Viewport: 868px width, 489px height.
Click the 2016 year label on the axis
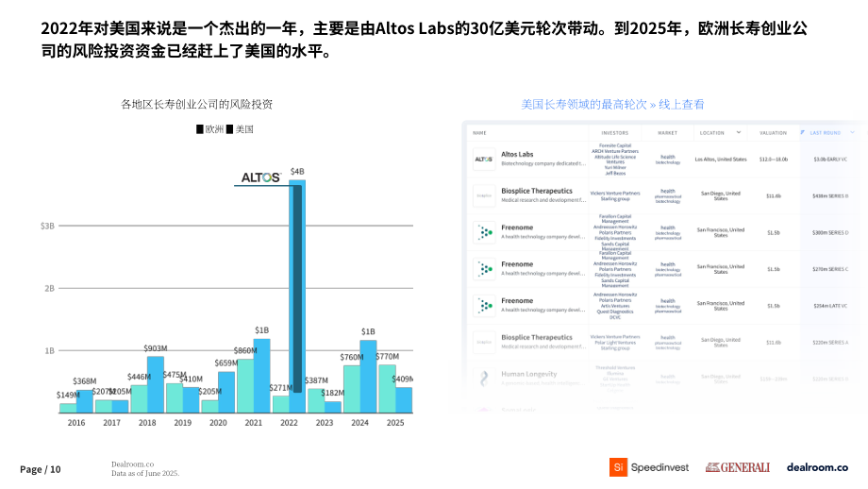tap(76, 423)
